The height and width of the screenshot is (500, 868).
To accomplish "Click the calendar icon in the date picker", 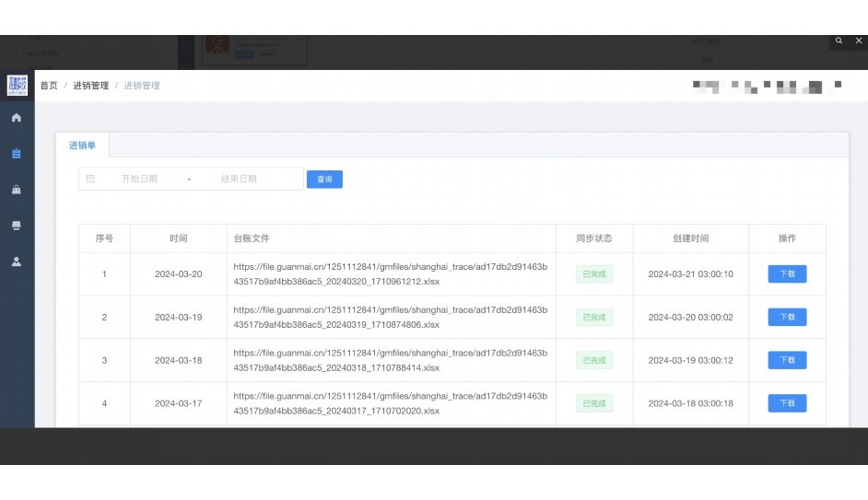I will click(90, 179).
